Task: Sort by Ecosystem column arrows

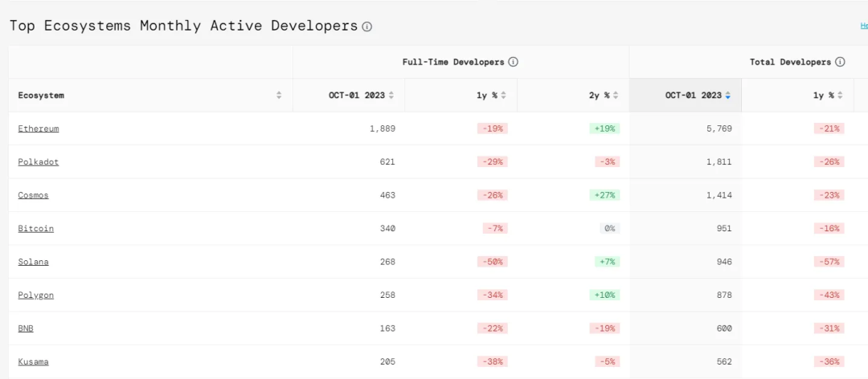Action: click(279, 95)
